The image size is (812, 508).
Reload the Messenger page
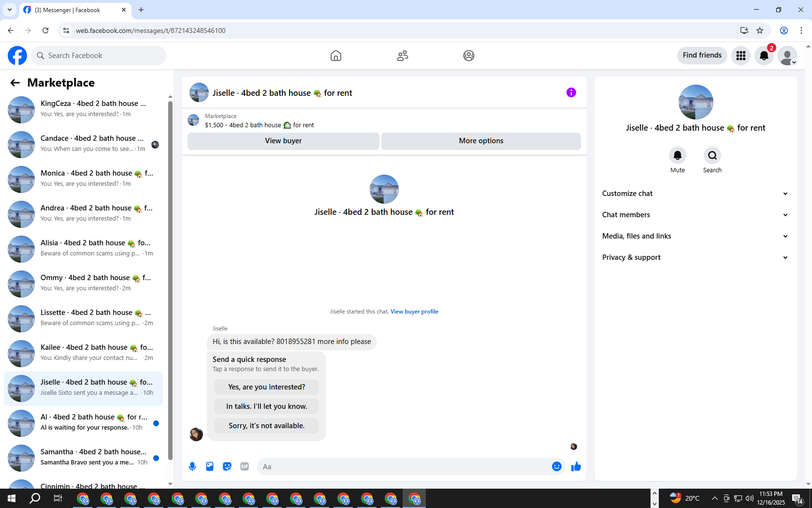pyautogui.click(x=45, y=30)
